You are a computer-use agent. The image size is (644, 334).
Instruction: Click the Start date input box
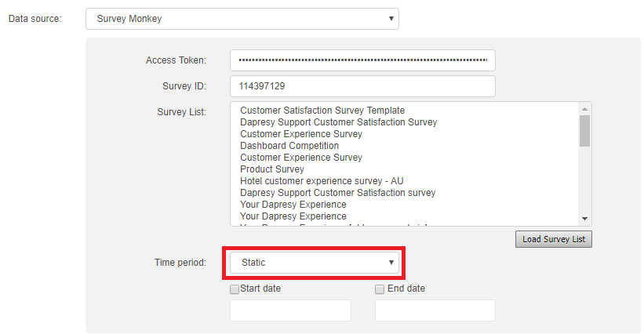pos(290,310)
